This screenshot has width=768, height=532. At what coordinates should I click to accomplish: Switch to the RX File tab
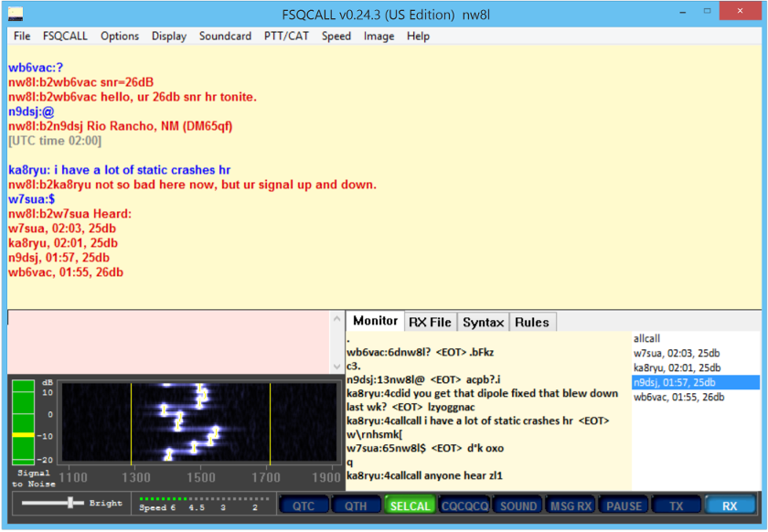[430, 323]
